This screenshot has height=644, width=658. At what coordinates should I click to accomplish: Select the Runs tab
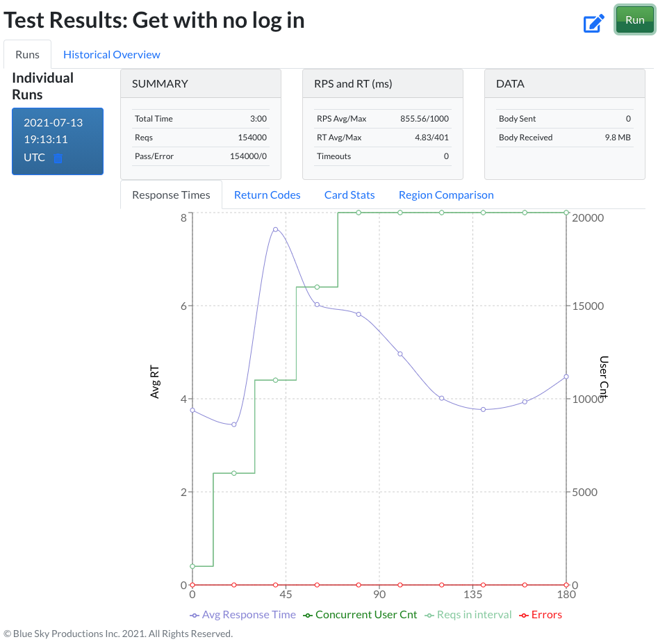pos(27,54)
